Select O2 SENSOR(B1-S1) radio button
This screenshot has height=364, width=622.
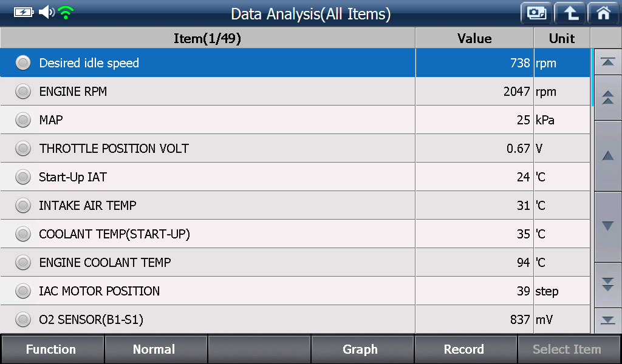coord(23,319)
